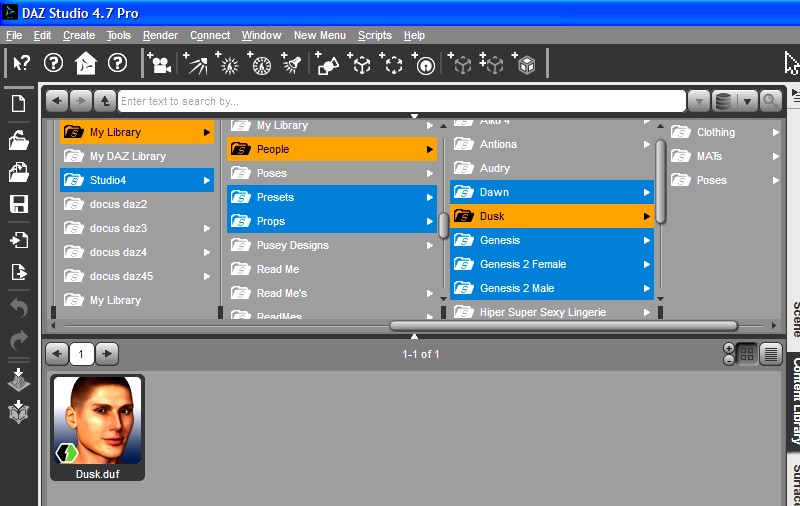
Task: Select the My DAZ Library folder
Action: [x=137, y=156]
